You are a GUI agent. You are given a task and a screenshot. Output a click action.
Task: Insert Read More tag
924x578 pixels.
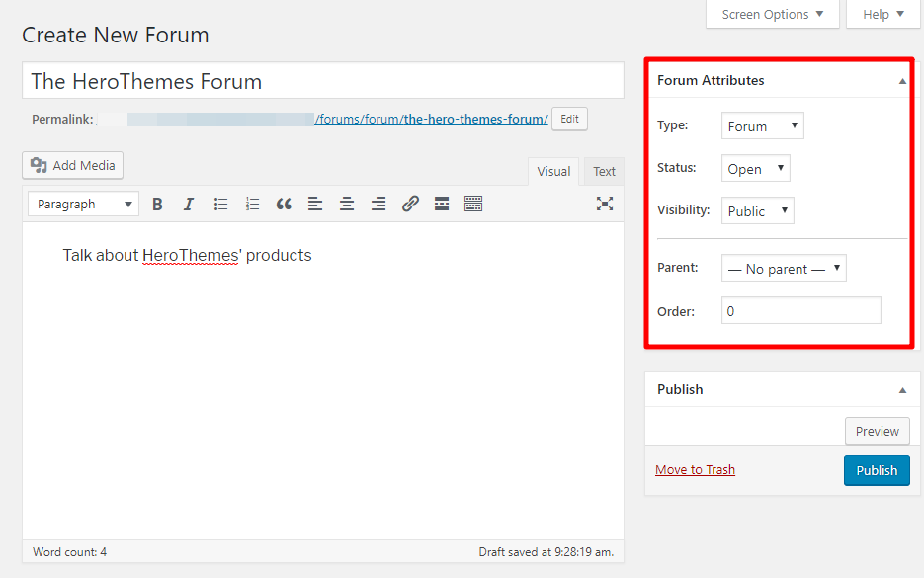coord(442,204)
